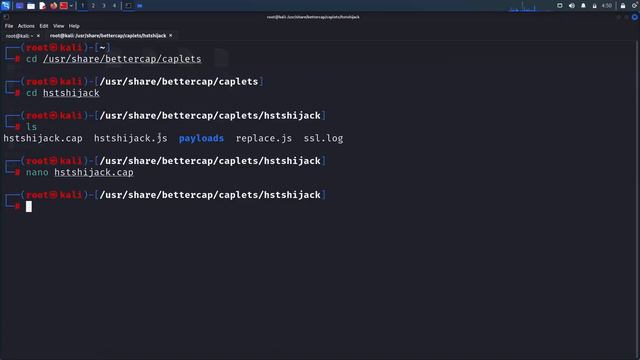Click the blue desktop panel launcher icon
The height and width of the screenshot is (360, 640).
point(20,6)
